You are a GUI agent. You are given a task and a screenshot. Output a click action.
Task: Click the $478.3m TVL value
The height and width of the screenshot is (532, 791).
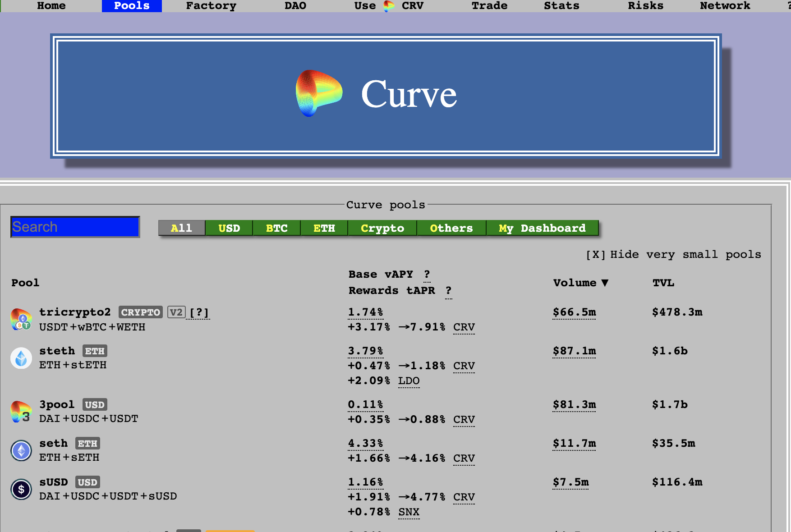[677, 312]
